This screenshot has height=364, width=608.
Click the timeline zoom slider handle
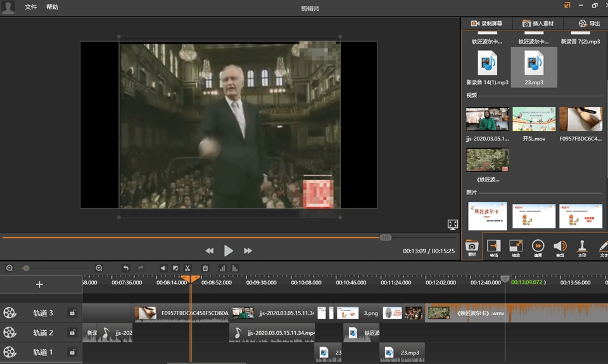(x=26, y=268)
